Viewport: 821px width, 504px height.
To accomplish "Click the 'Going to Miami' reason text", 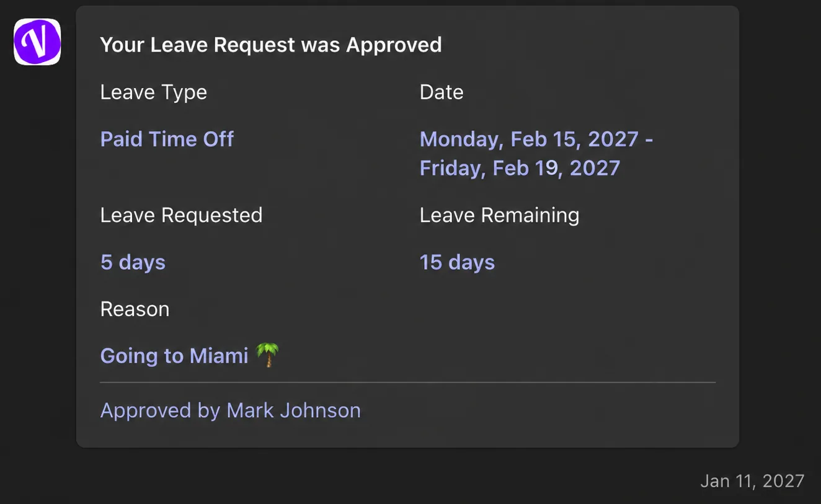I will (x=174, y=356).
